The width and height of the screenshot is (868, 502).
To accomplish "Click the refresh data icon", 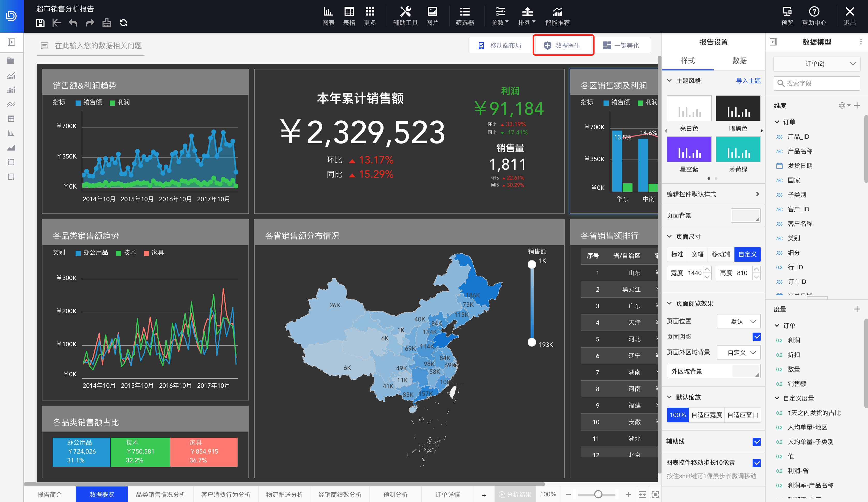I will click(123, 23).
